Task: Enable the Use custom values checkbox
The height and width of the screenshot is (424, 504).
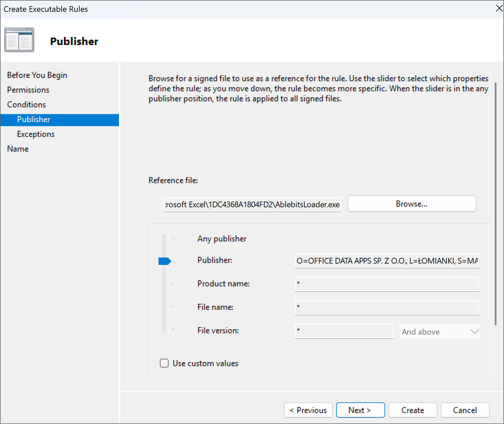Action: tap(164, 363)
